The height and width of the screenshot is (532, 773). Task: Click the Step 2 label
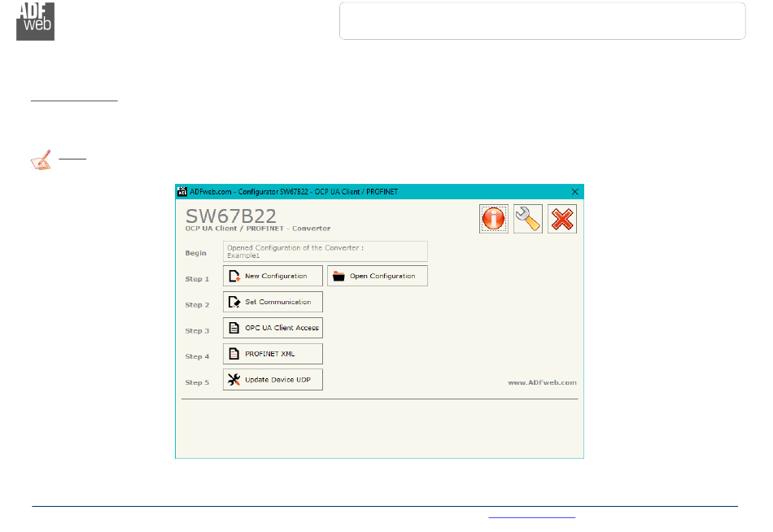point(197,305)
